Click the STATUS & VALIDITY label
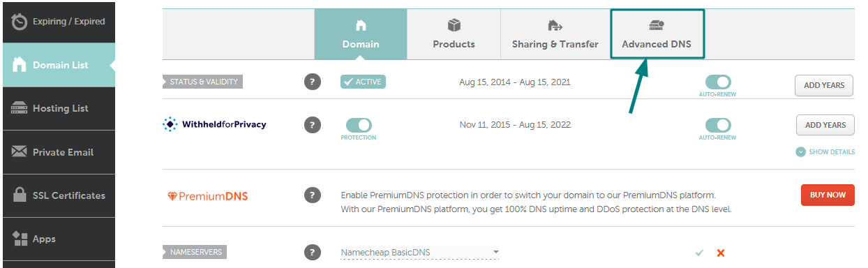 point(204,82)
